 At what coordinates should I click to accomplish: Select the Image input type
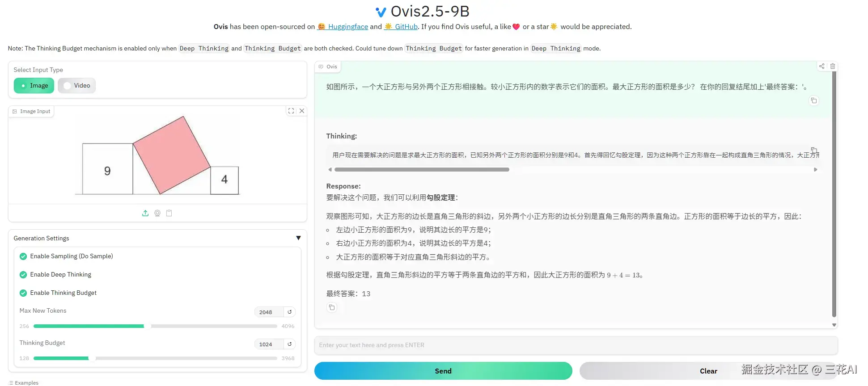(34, 85)
